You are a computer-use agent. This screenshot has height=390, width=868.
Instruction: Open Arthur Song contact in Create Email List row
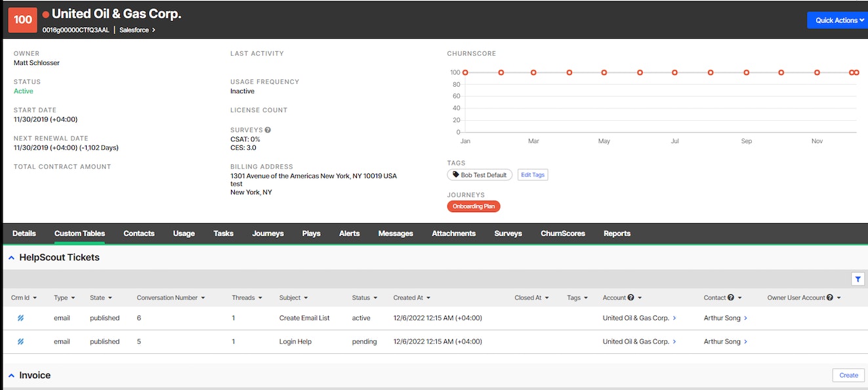pos(725,318)
